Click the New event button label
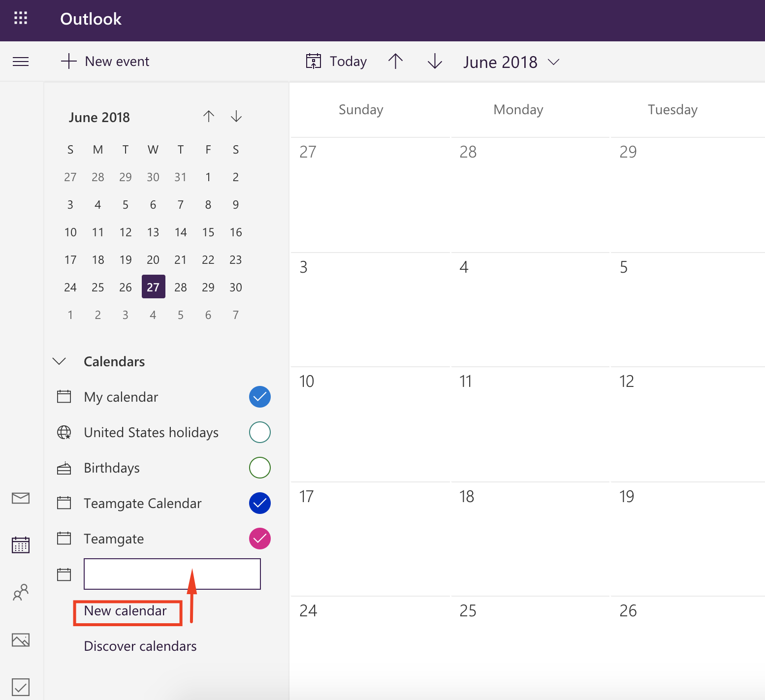 click(x=117, y=62)
